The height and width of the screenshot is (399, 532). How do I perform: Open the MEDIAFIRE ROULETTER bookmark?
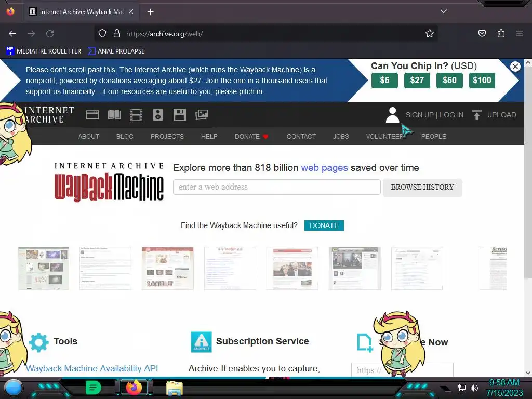point(44,51)
